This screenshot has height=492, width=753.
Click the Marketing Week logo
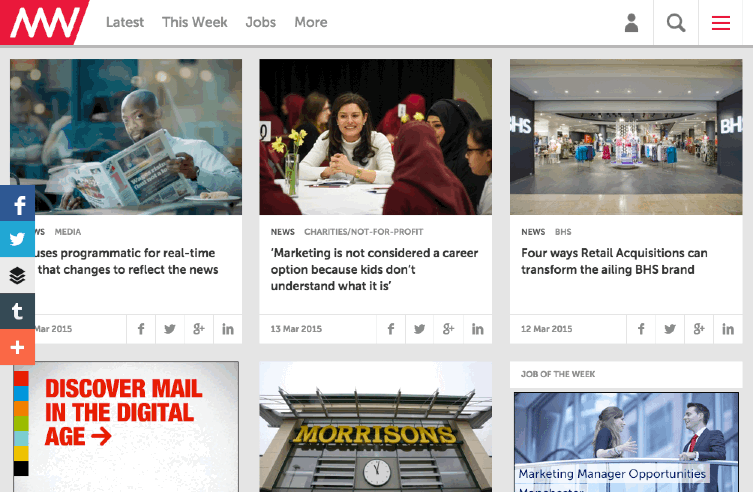[x=44, y=22]
